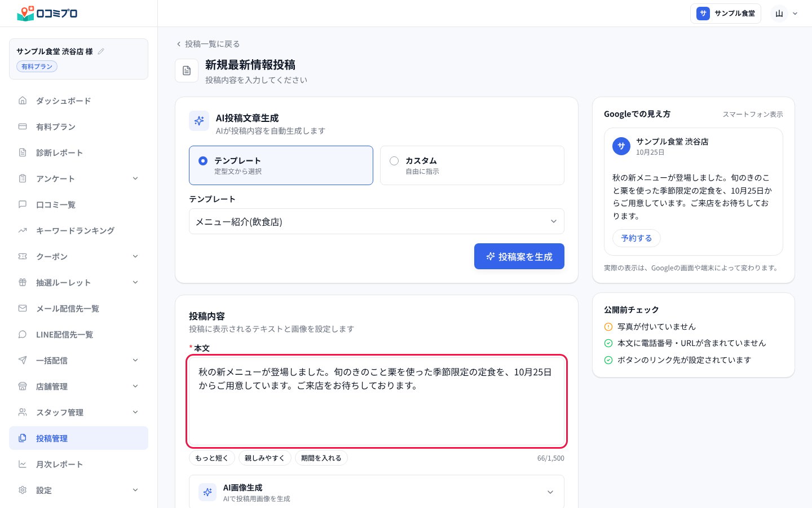Click the 投稿一覧に戻る back link
The height and width of the screenshot is (508, 812).
point(208,43)
